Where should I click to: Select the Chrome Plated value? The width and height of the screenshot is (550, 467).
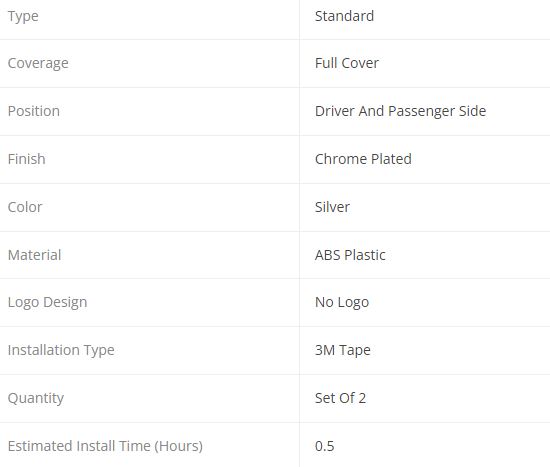click(363, 159)
